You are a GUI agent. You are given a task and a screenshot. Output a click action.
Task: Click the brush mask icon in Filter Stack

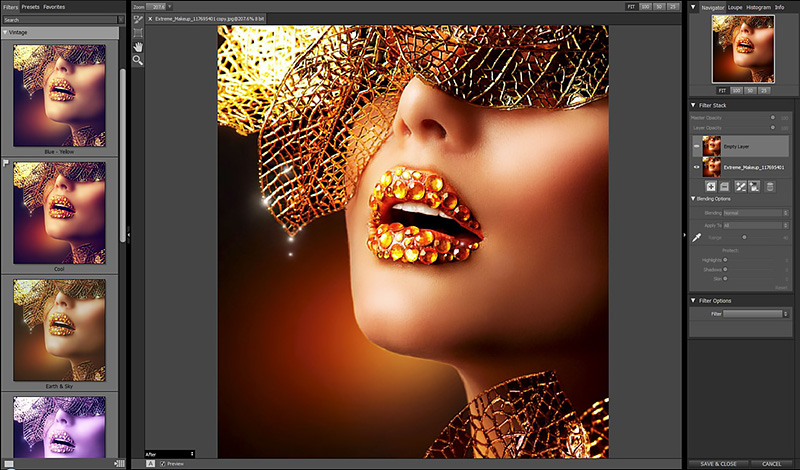740,187
